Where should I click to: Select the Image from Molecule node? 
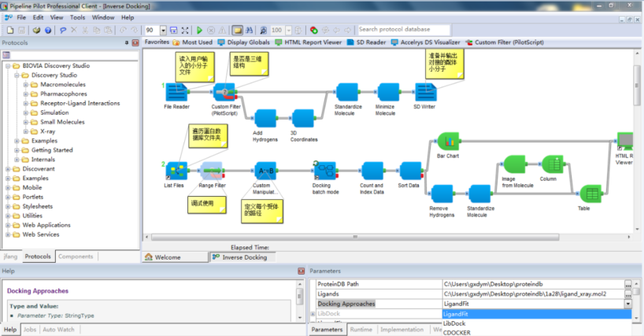(x=514, y=164)
